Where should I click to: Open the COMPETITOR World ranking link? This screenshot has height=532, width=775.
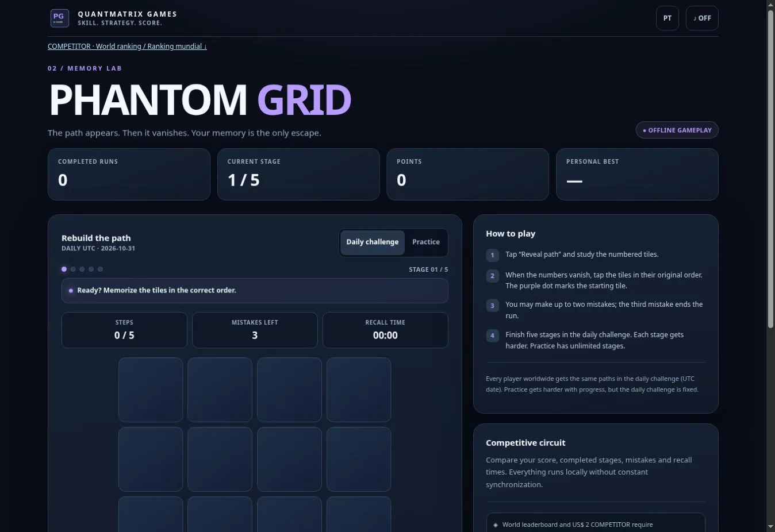pyautogui.click(x=127, y=47)
